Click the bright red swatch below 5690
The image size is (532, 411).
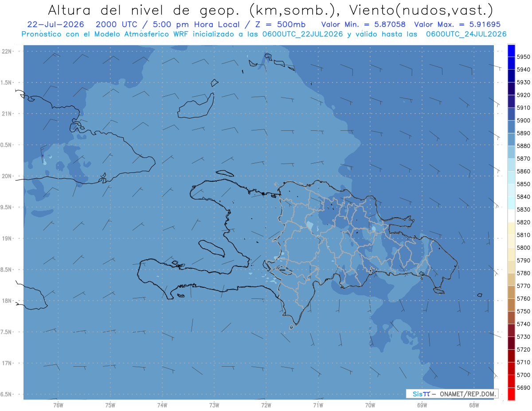[x=511, y=394]
